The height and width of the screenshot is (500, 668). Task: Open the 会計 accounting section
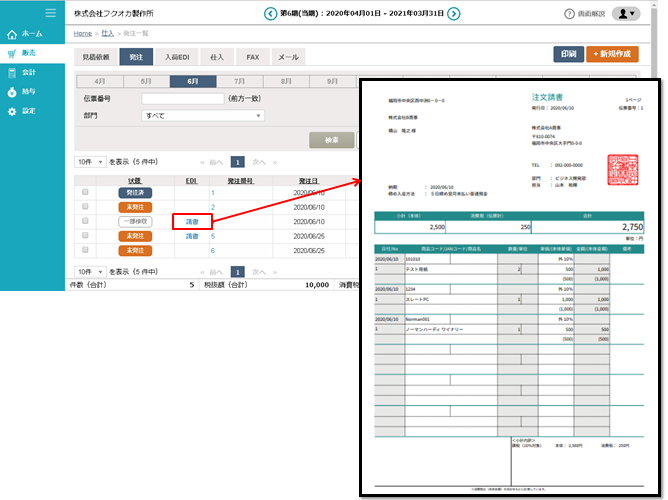30,73
